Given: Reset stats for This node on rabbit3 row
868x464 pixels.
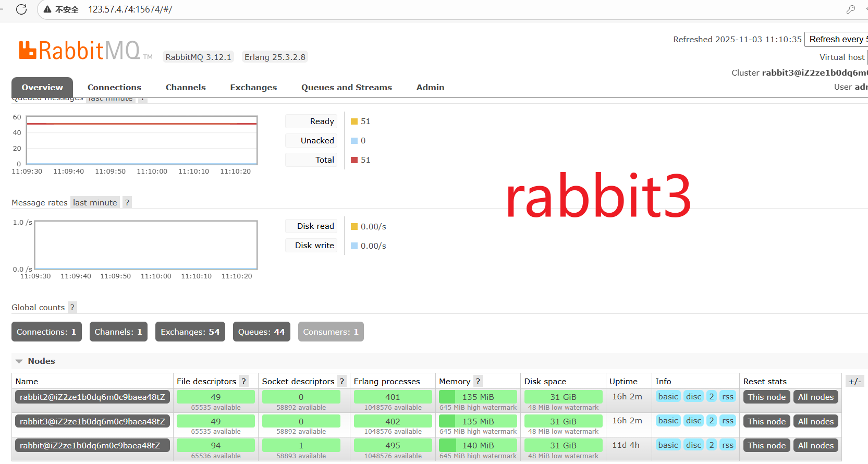Looking at the screenshot, I should pos(766,421).
